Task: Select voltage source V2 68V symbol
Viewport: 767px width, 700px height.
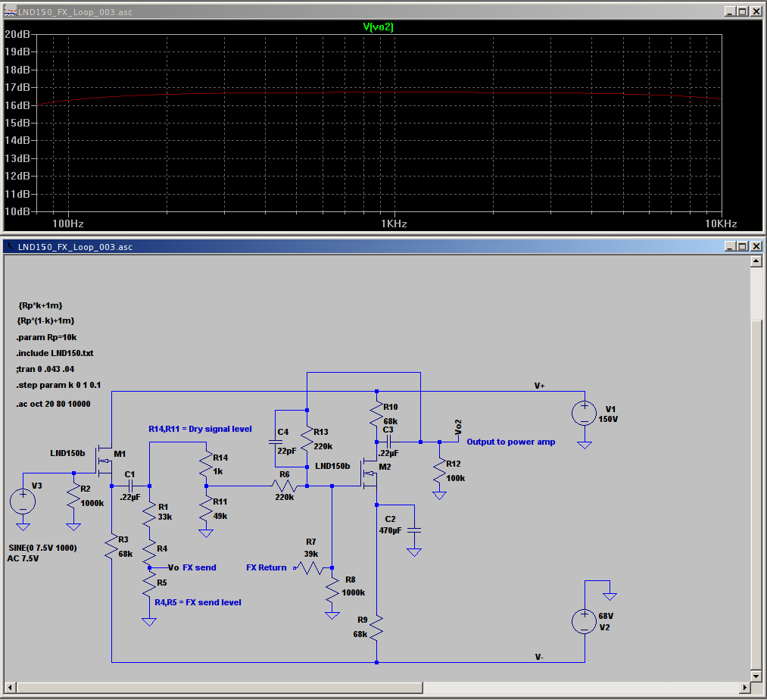Action: tap(584, 621)
